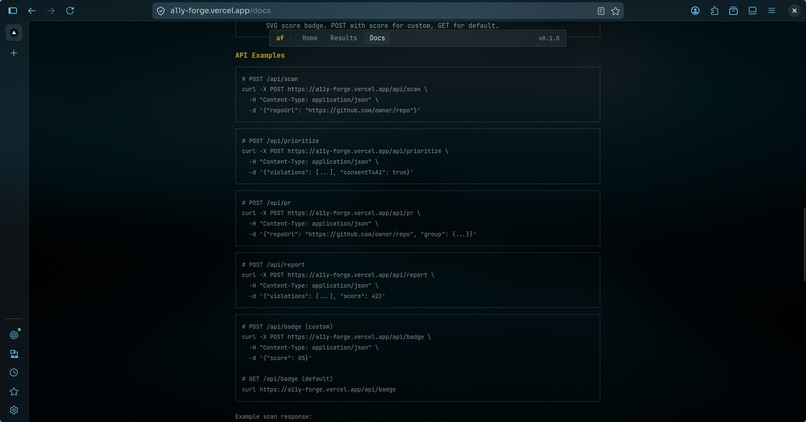Click the '# POST /api/pr' comment line
The image size is (806, 422).
click(266, 203)
